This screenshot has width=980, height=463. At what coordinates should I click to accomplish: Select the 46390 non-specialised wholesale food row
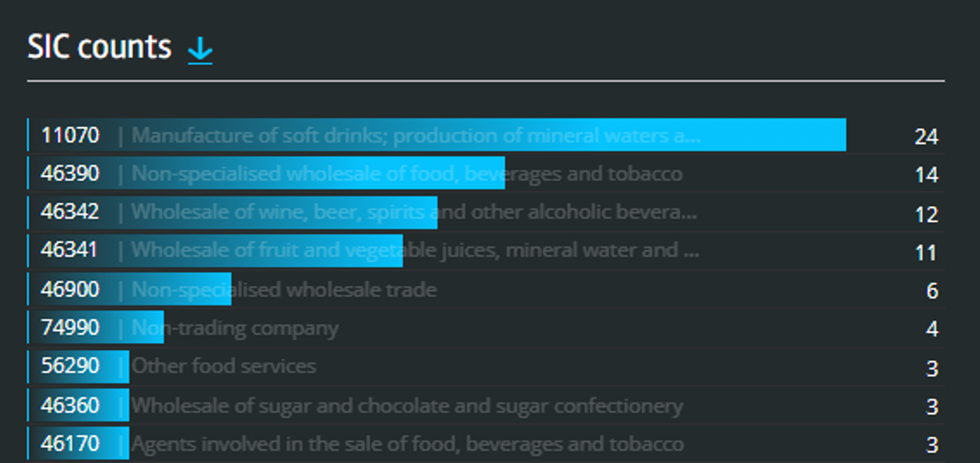tap(486, 173)
